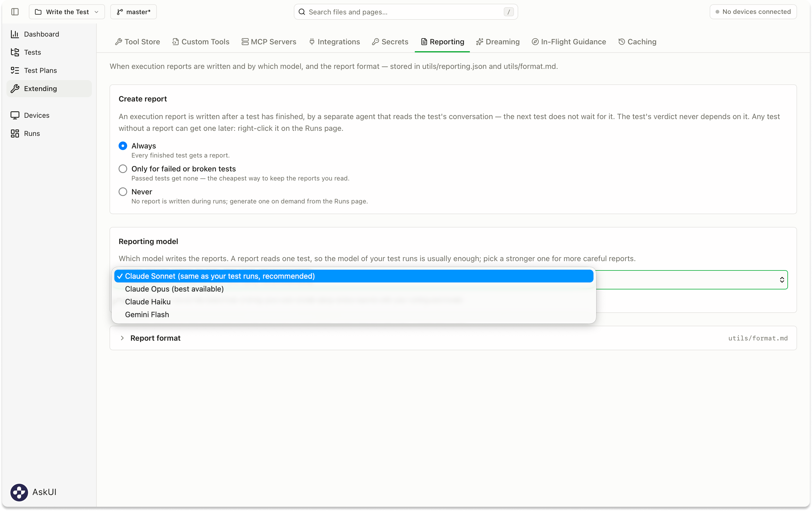Go to Tests in sidebar
The width and height of the screenshot is (812, 511).
point(49,52)
